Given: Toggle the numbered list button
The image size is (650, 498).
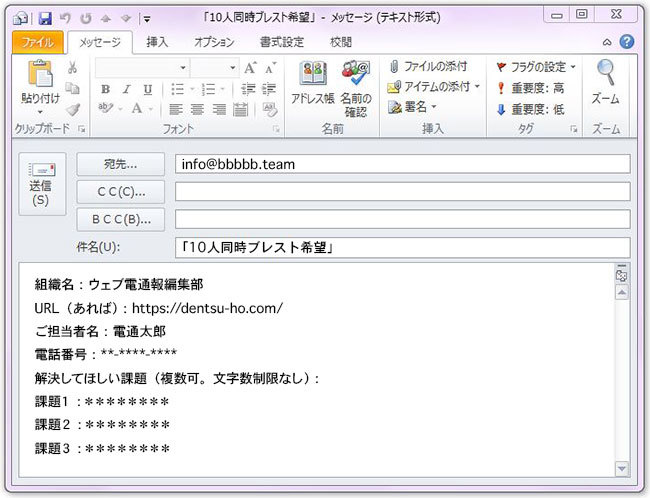Looking at the screenshot, I should (209, 89).
